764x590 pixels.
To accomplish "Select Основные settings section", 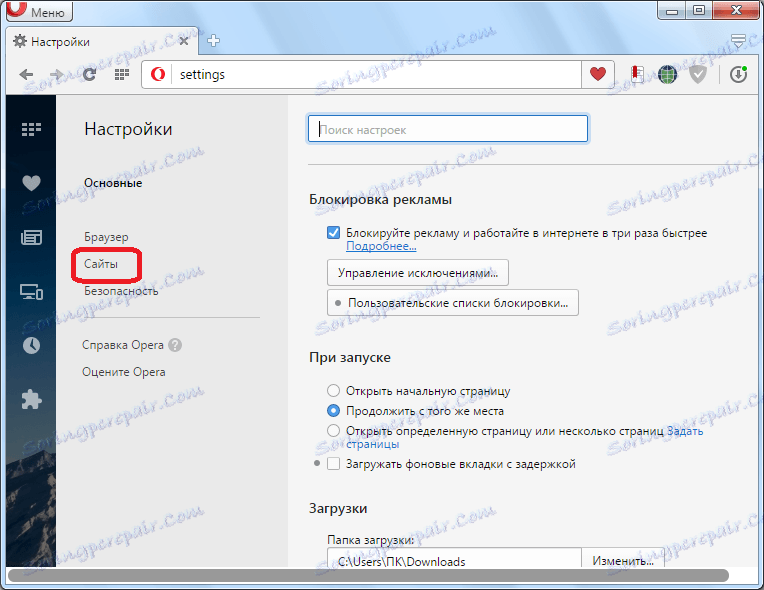I will 113,183.
